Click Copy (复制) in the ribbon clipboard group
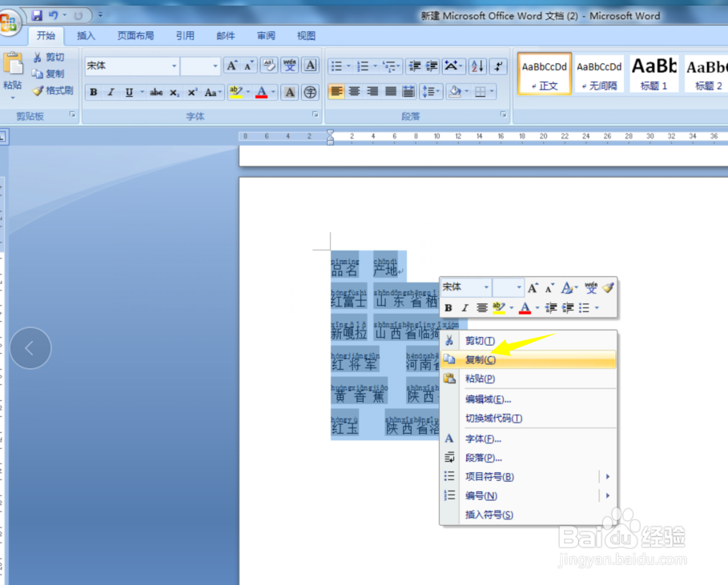Screen dimensions: 728x585 tap(48, 74)
